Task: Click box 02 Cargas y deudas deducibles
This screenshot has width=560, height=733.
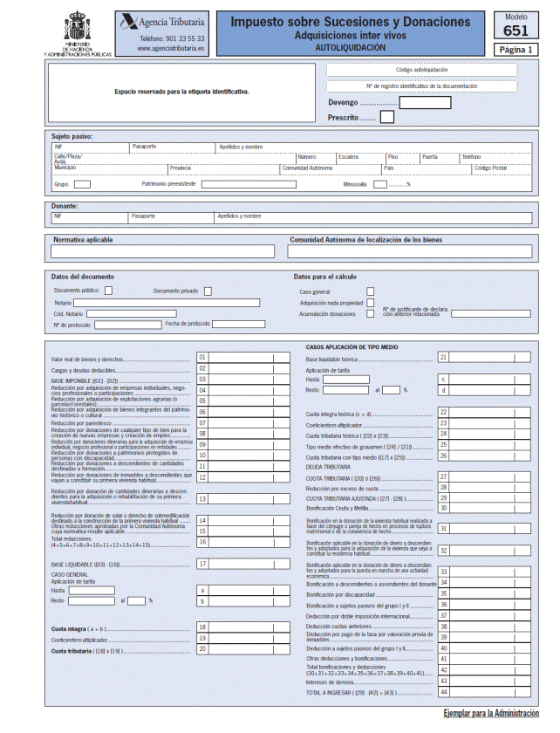Action: click(249, 369)
